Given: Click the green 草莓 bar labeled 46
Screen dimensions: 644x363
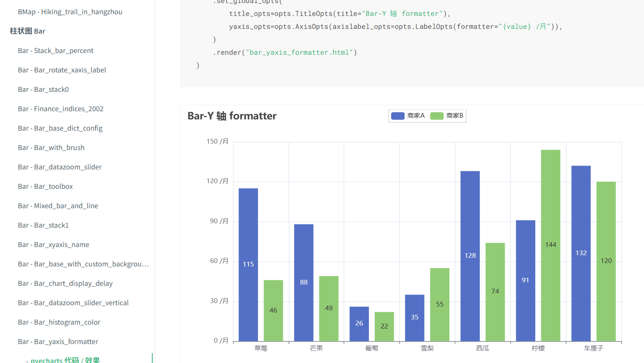Looking at the screenshot, I should tap(273, 310).
